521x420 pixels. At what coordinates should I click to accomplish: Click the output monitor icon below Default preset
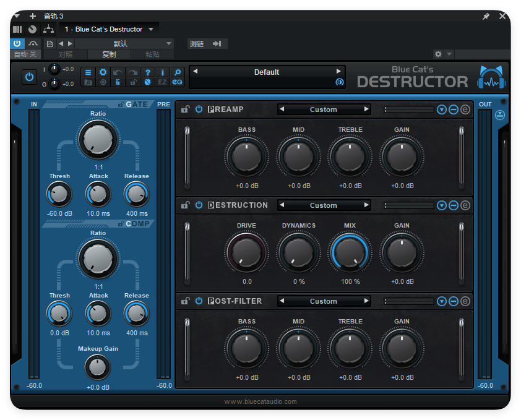339,82
